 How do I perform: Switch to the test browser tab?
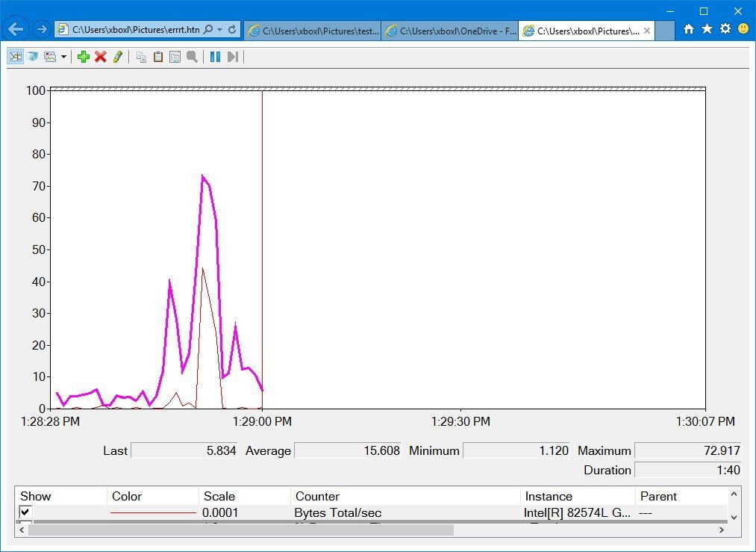313,31
